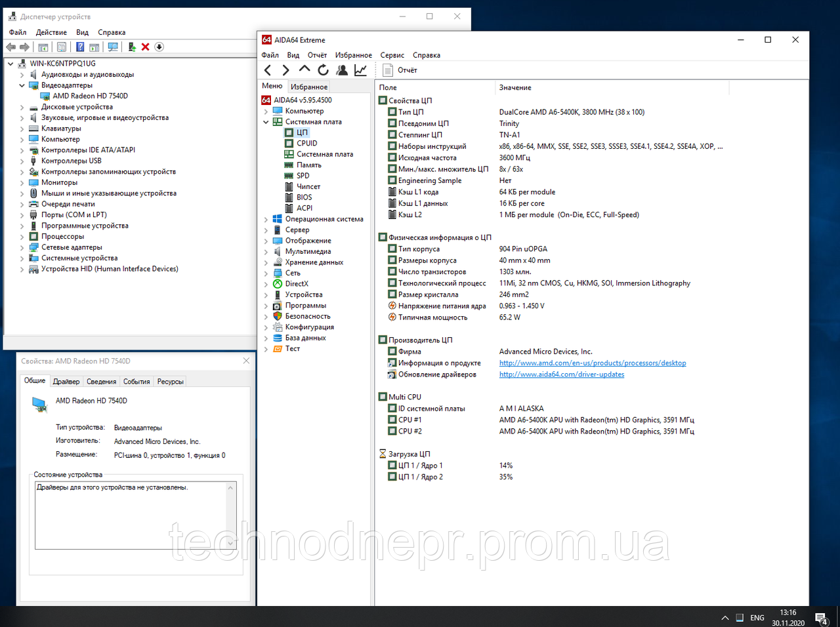Click ENG language indicator in taskbar

point(757,618)
